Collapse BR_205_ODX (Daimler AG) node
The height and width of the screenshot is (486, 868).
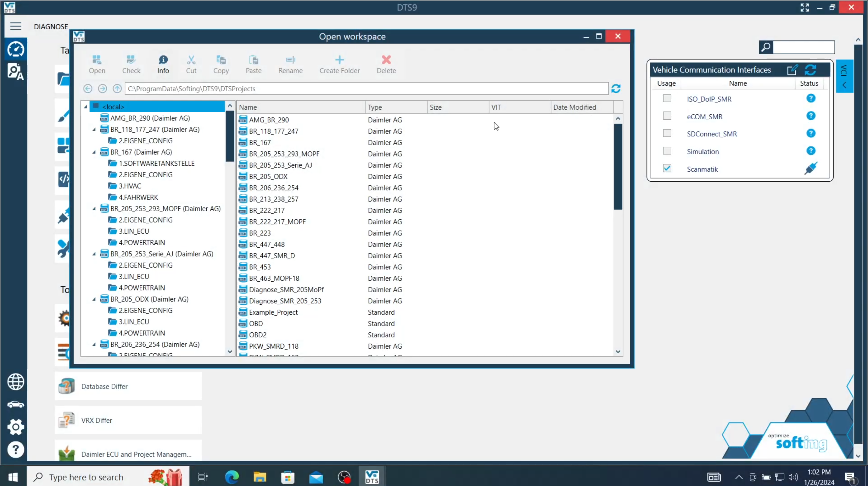[x=94, y=299]
